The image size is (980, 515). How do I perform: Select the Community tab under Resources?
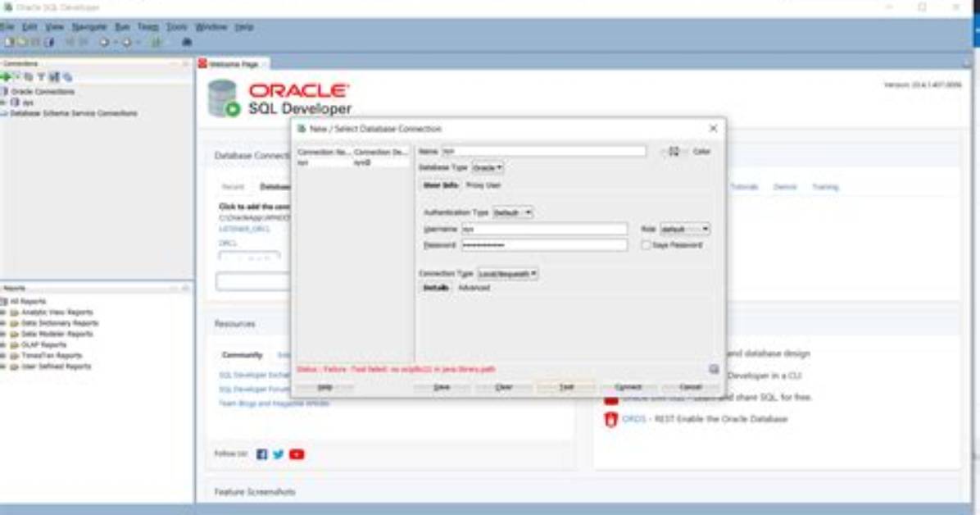tap(242, 355)
